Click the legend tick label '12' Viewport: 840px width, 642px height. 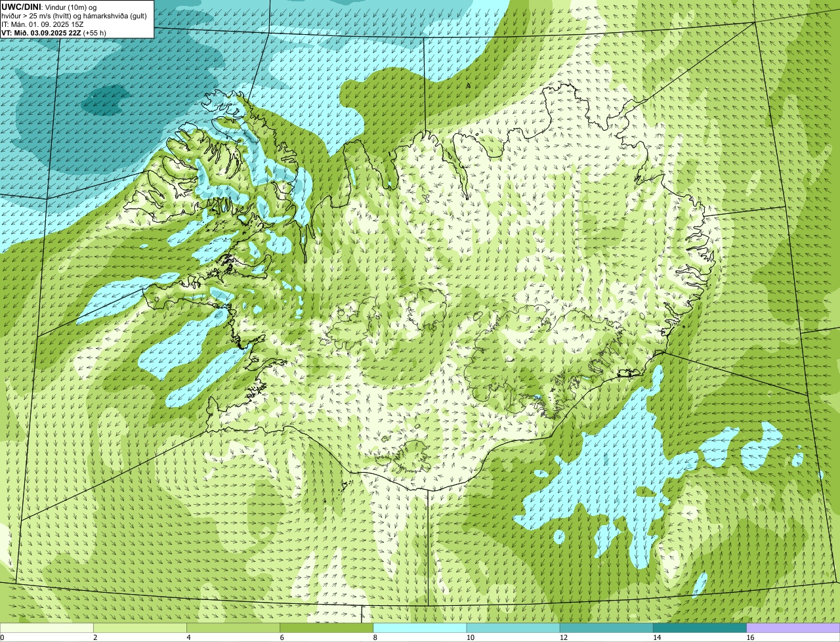coord(563,637)
